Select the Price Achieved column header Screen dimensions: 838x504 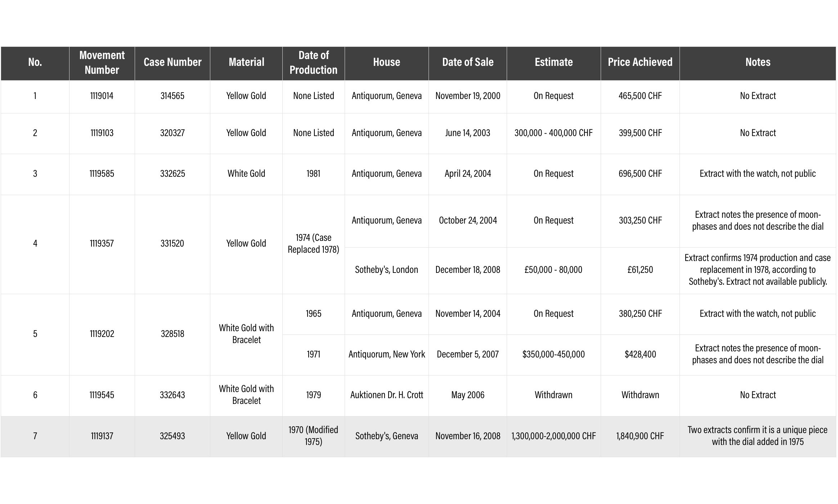640,62
